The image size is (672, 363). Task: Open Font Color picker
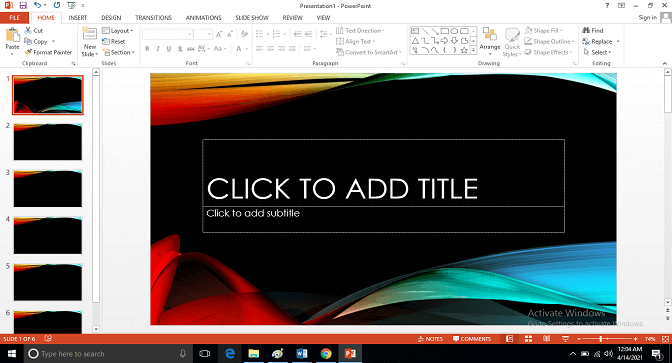pos(239,49)
